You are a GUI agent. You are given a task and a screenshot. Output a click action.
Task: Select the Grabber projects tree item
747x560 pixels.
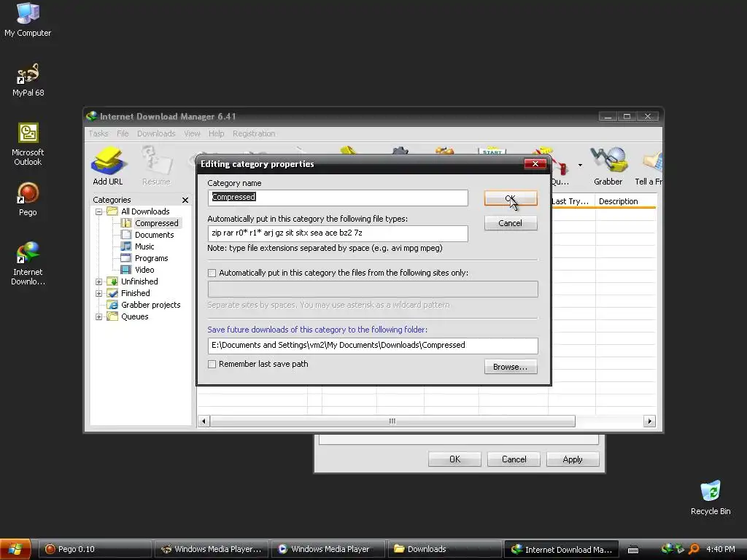click(150, 305)
